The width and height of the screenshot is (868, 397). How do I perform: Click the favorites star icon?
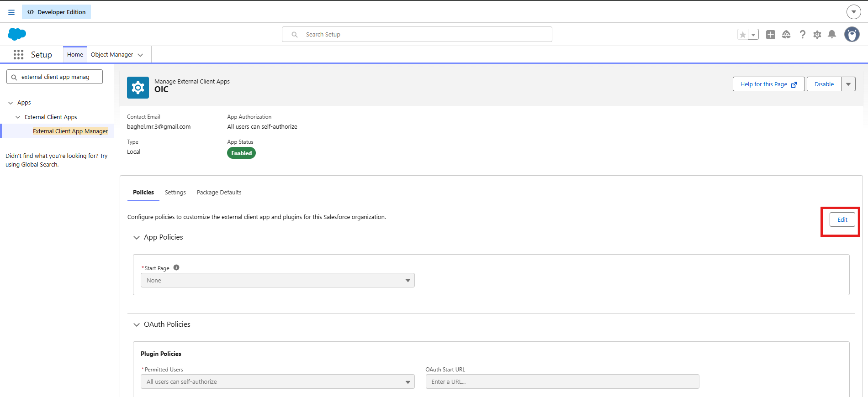(x=743, y=35)
